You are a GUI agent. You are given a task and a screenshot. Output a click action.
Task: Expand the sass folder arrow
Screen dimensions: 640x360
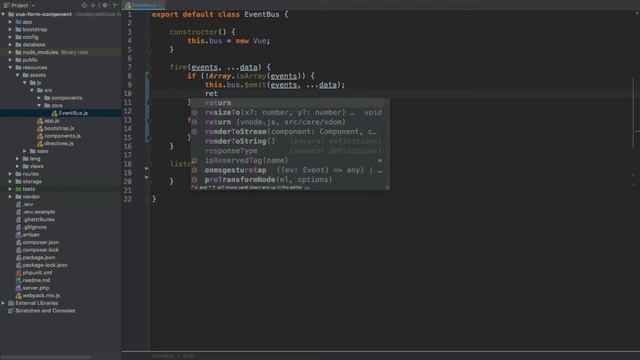pos(25,151)
